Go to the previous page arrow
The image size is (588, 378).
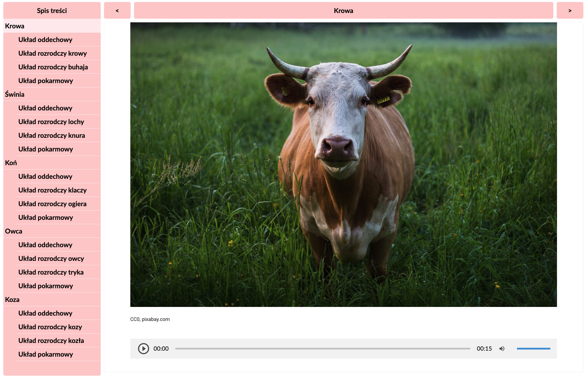point(117,11)
